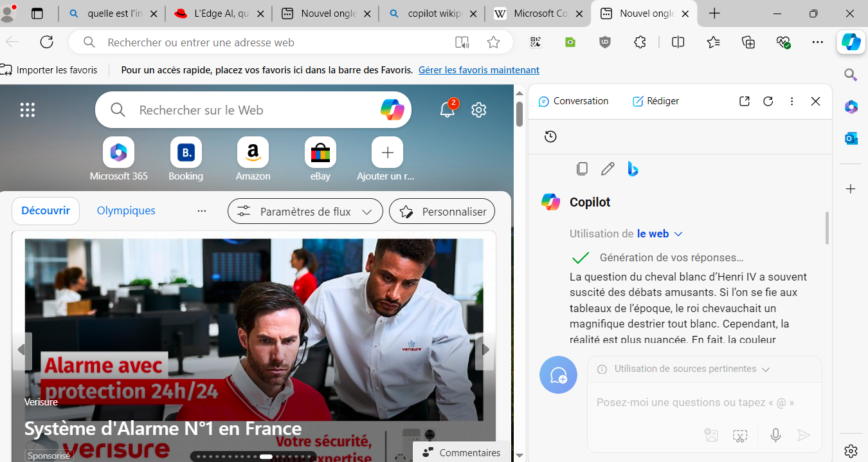Click Copilot icon in web search box

pos(392,109)
